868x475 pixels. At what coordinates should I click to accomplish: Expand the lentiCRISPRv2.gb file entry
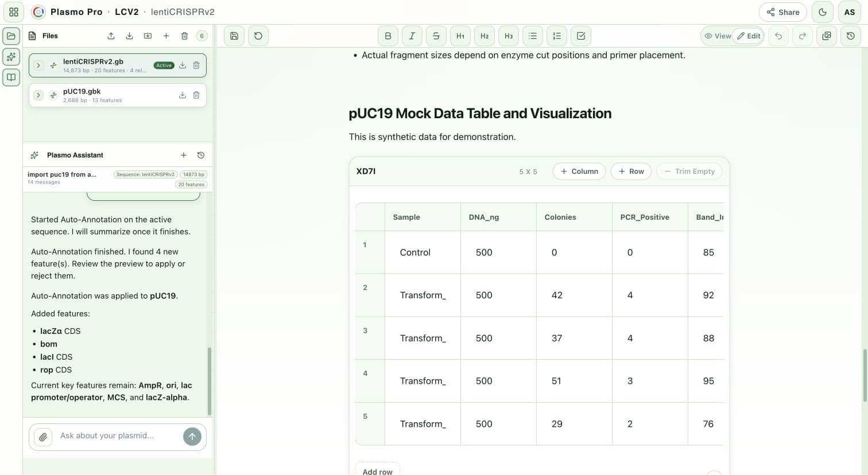coord(38,65)
